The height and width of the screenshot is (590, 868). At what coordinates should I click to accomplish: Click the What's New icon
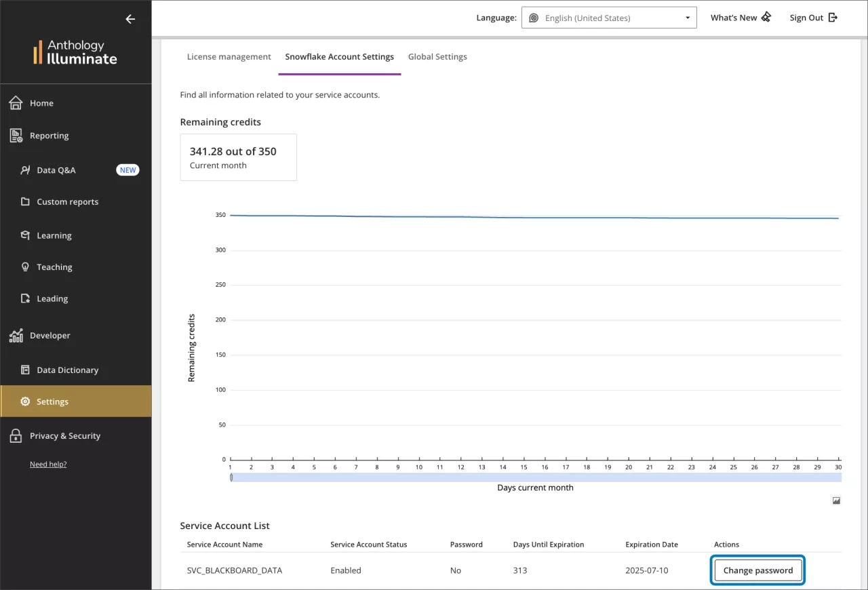point(766,17)
